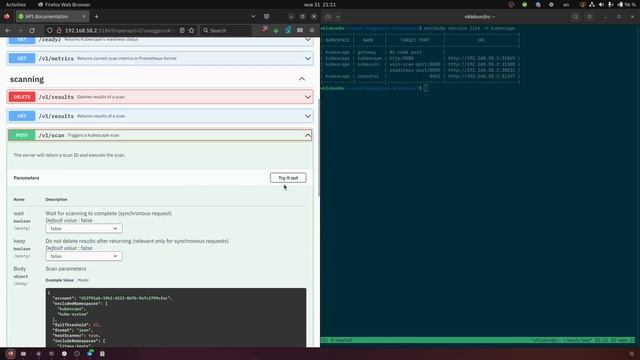Click the insecure connection padlock icon
Screen dimensions: 640x360
pyautogui.click(x=59, y=30)
